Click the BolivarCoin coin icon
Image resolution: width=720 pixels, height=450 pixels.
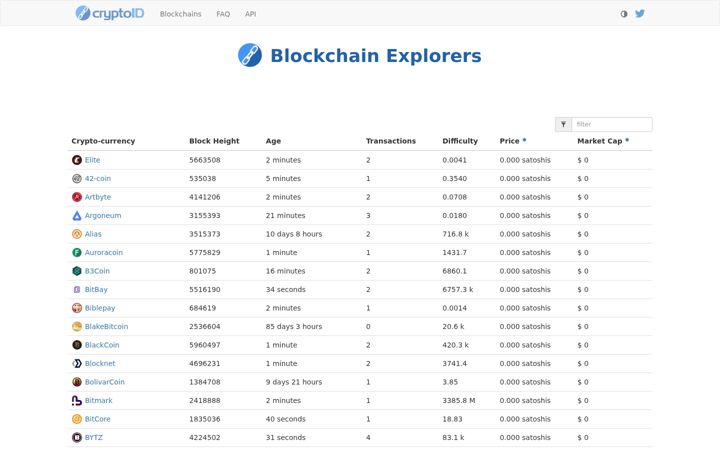[77, 382]
